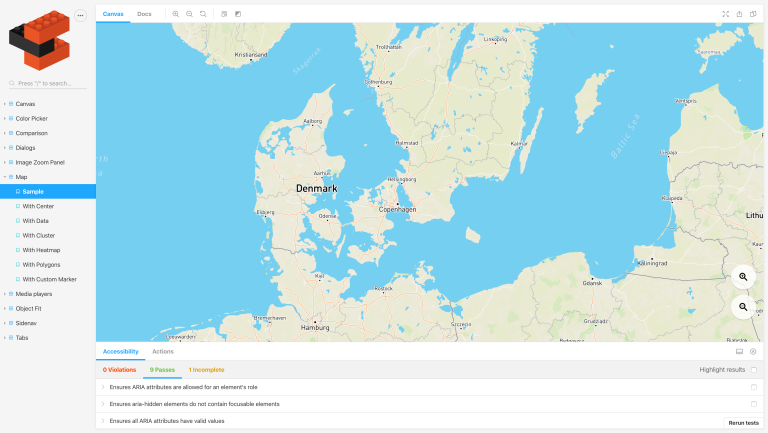Open the Actions panel tab
Image resolution: width=768 pixels, height=433 pixels.
click(162, 352)
